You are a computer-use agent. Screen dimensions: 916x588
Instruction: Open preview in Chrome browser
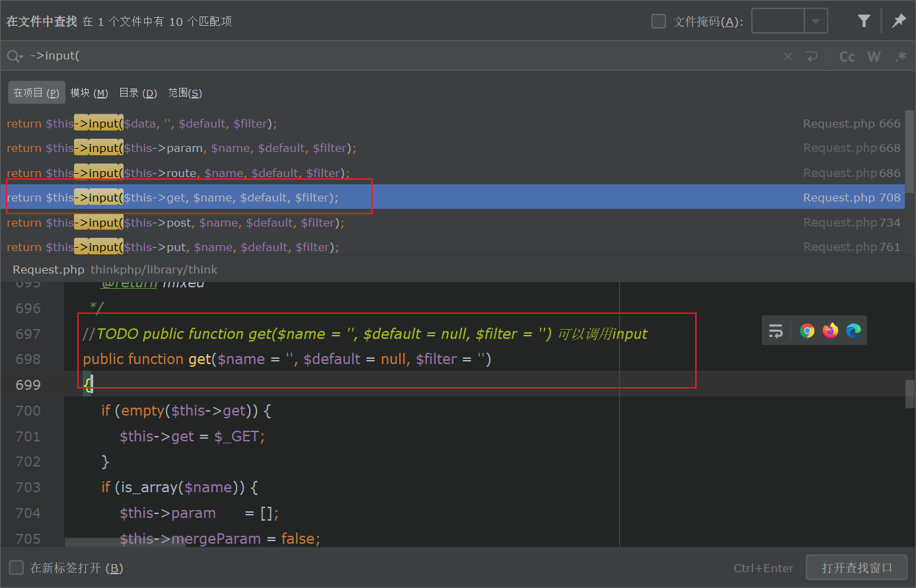[x=807, y=331]
